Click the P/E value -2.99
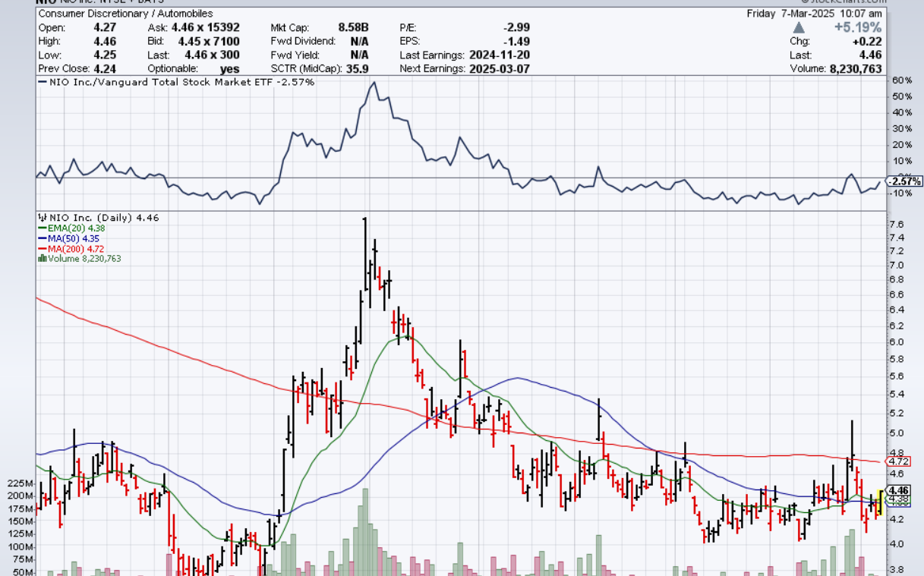Viewport: 924px width, 576px height. pos(517,27)
